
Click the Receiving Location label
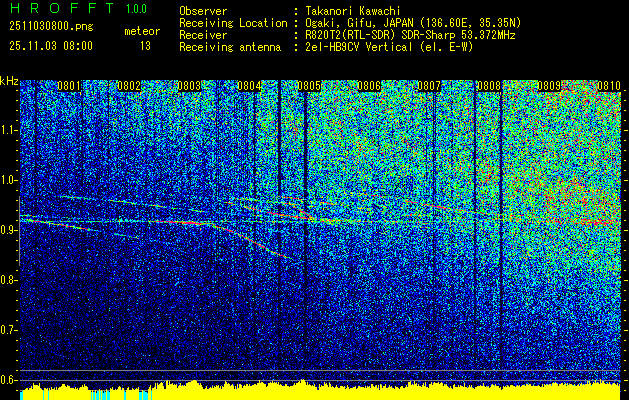(x=233, y=23)
